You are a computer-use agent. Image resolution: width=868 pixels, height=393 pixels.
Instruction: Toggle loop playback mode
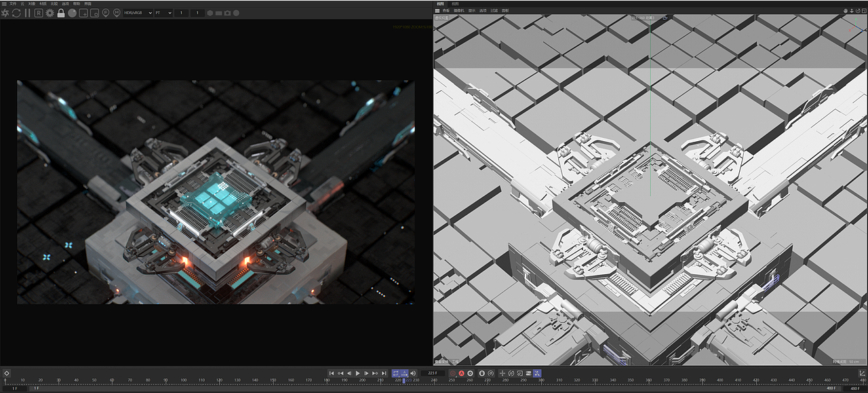coord(395,373)
